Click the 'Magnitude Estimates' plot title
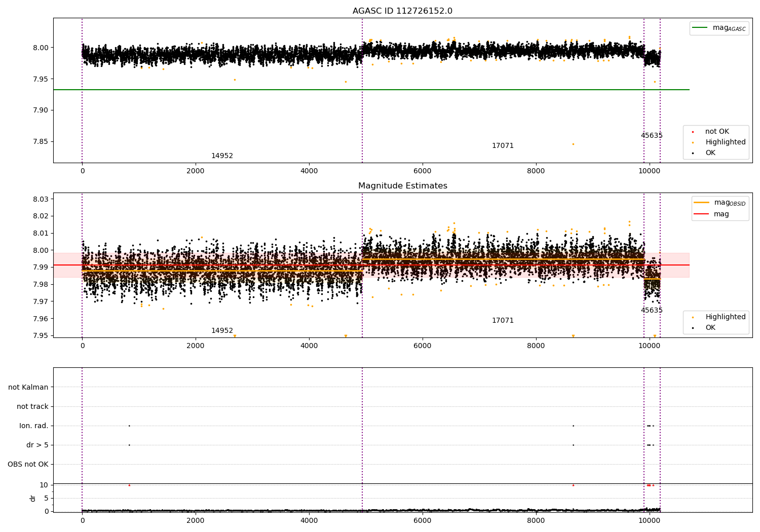 click(402, 186)
